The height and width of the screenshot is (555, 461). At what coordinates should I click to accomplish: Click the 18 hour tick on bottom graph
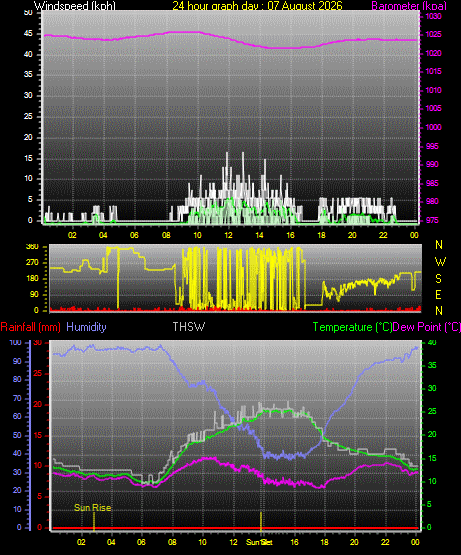[x=324, y=542]
